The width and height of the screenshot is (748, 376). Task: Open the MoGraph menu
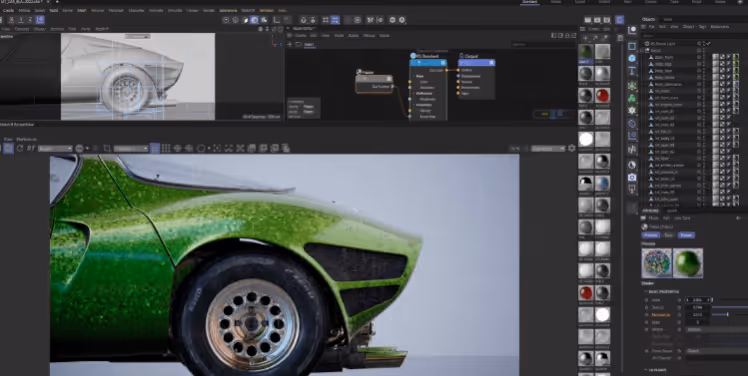click(x=116, y=10)
